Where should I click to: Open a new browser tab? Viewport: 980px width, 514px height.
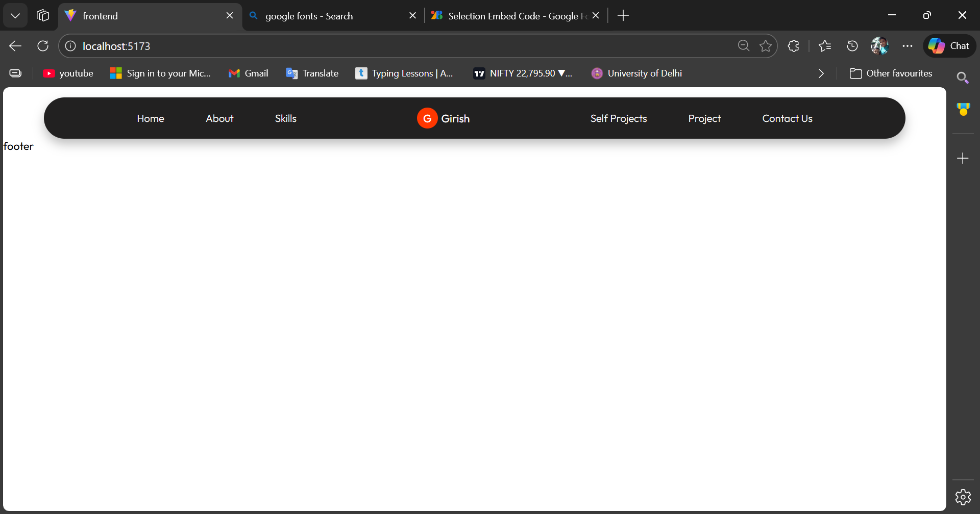pos(623,16)
